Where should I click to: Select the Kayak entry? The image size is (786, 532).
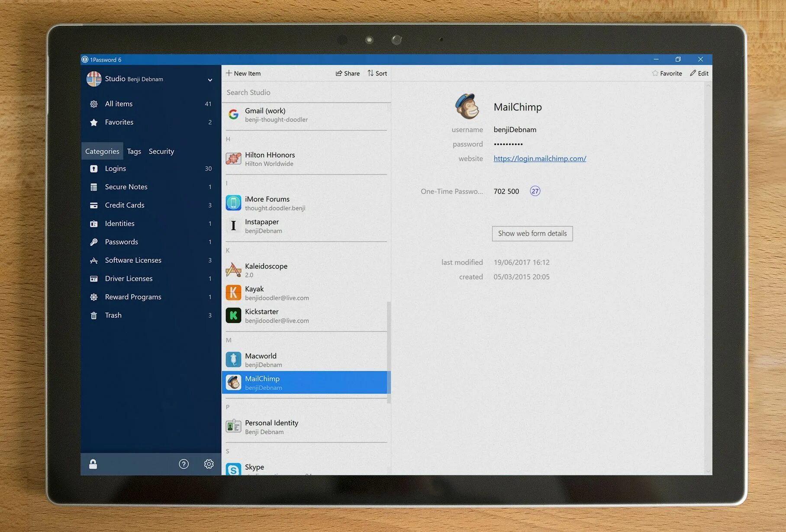[x=306, y=293]
